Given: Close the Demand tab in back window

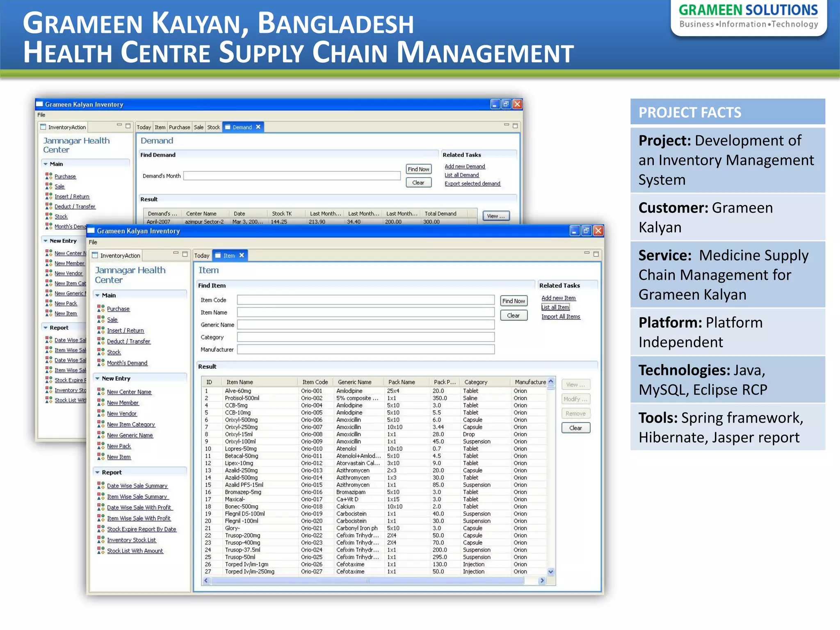Looking at the screenshot, I should [x=258, y=127].
